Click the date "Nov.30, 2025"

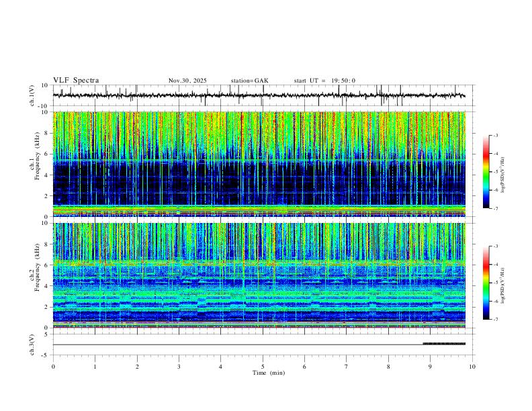click(187, 81)
